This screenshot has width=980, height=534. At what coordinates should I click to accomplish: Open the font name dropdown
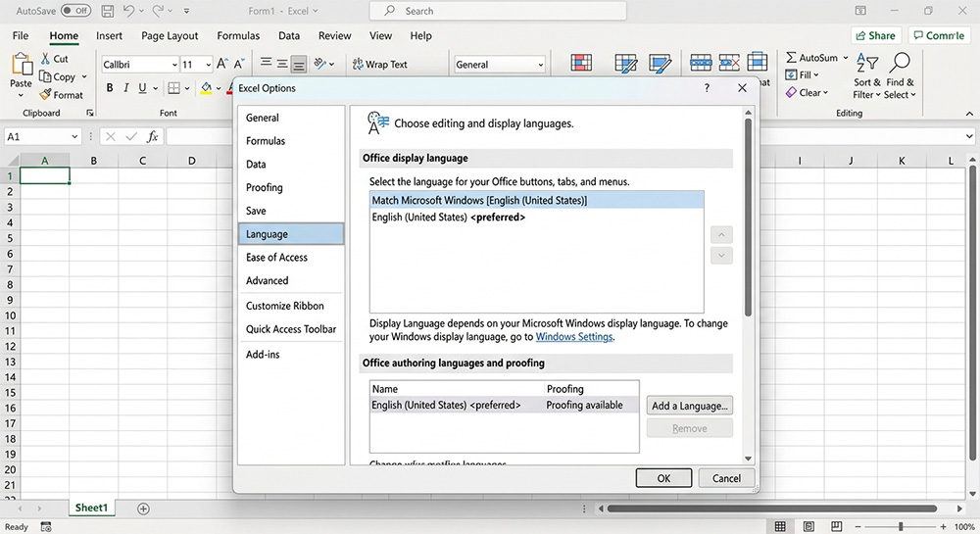tap(174, 65)
